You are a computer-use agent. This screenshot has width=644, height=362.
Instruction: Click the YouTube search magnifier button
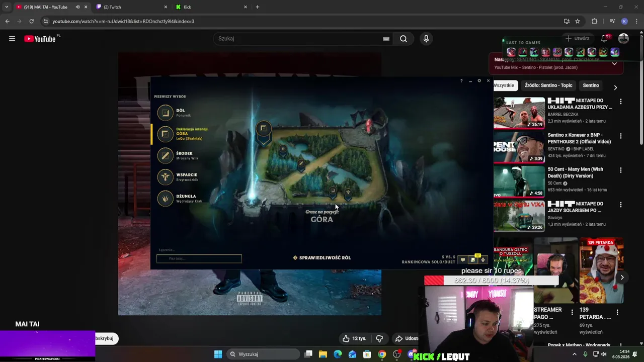pyautogui.click(x=404, y=39)
